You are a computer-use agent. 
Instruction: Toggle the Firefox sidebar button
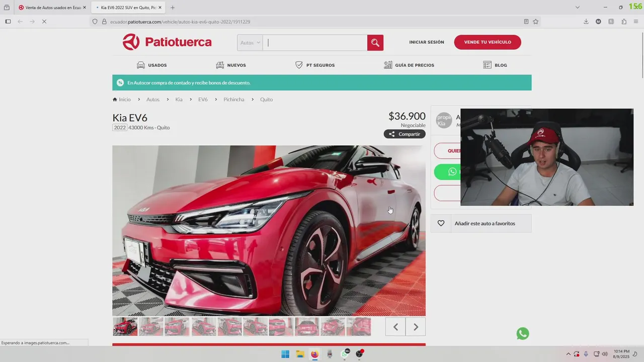pyautogui.click(x=8, y=22)
